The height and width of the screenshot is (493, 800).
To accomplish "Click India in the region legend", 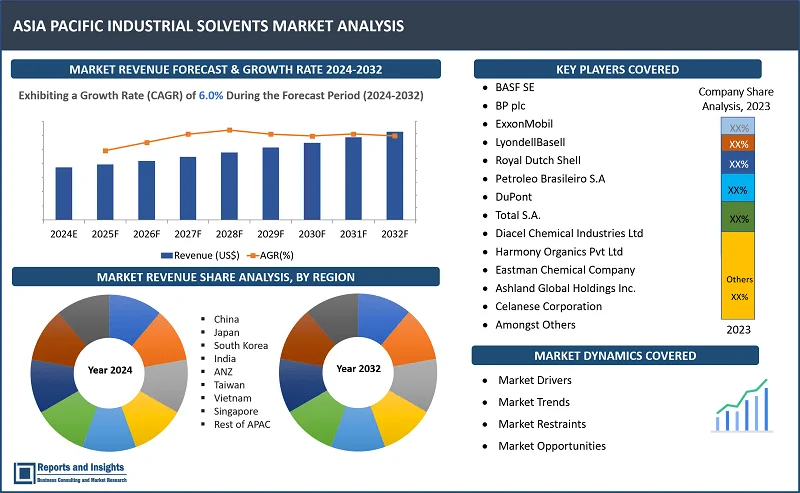I will tap(224, 359).
